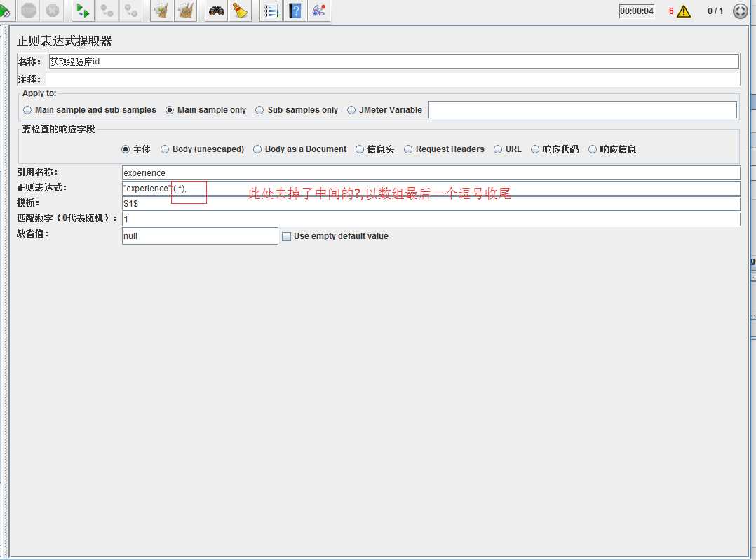The width and height of the screenshot is (756, 560).
Task: Select Body (unescaped) radio option
Action: click(x=203, y=149)
